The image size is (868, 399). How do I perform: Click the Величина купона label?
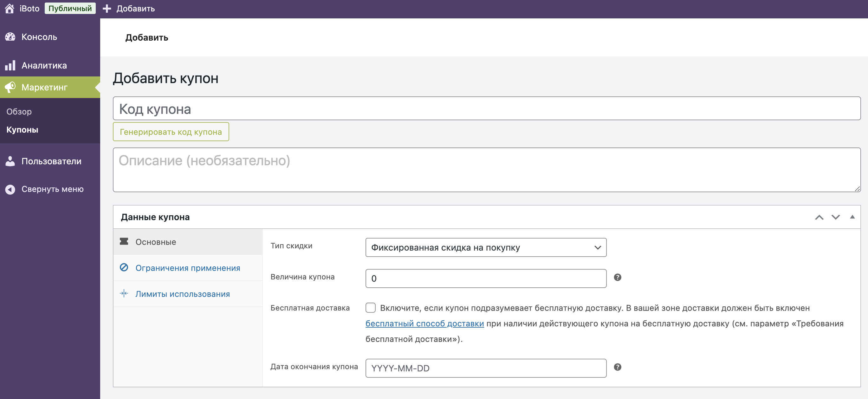[x=302, y=277]
